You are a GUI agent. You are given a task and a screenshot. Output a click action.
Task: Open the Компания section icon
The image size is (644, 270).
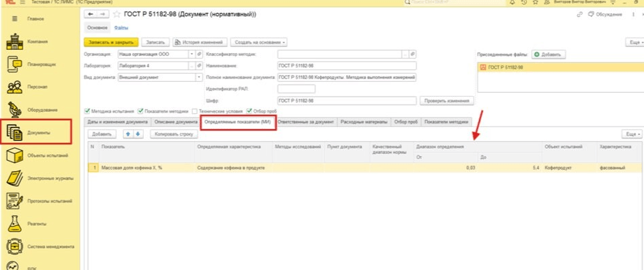point(15,42)
